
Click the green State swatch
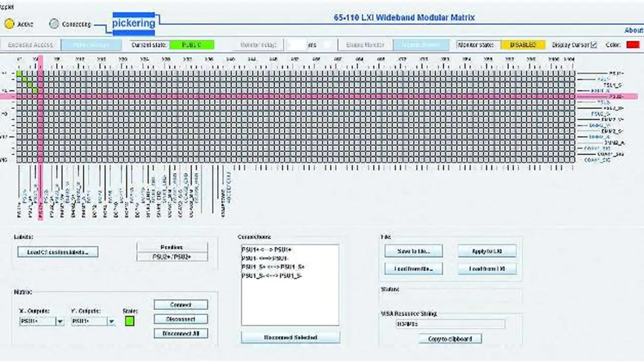130,321
